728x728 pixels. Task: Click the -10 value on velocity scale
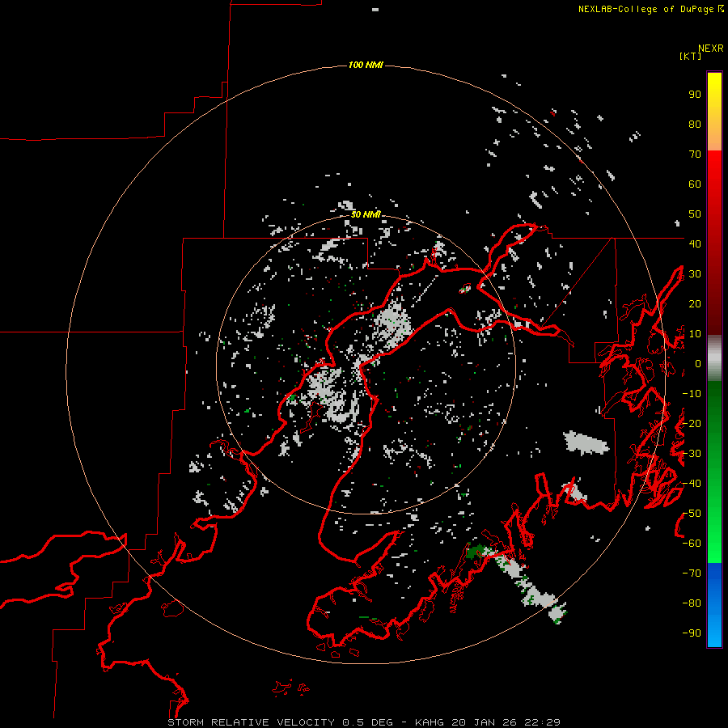[x=692, y=394]
